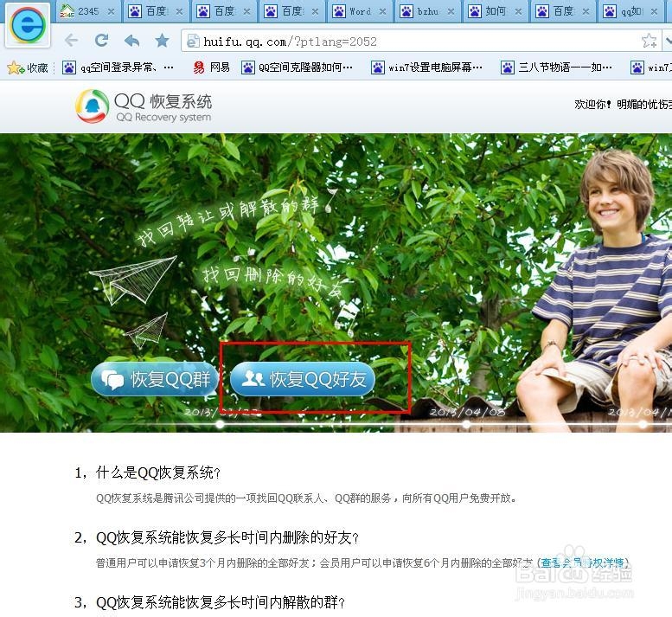Click the 找回删除的好友 banner text
This screenshot has width=672, height=617.
click(x=273, y=281)
